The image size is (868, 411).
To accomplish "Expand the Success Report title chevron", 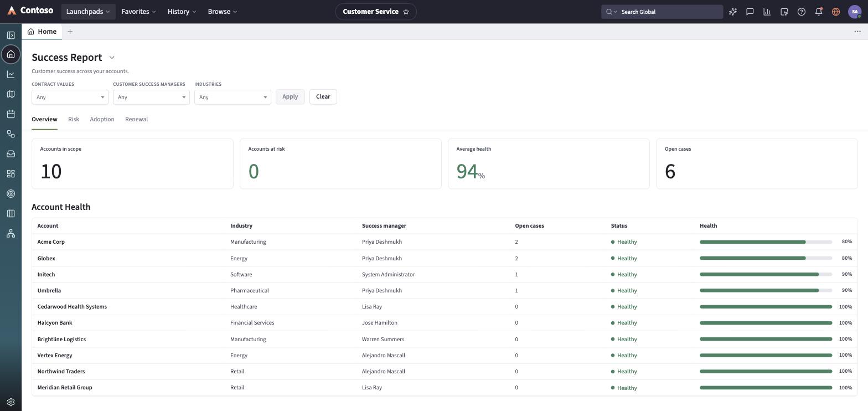I will click(x=112, y=58).
